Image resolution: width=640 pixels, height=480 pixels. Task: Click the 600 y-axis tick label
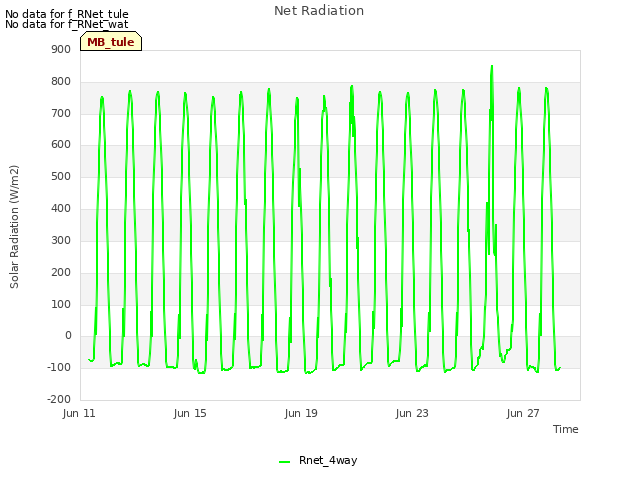(61, 144)
